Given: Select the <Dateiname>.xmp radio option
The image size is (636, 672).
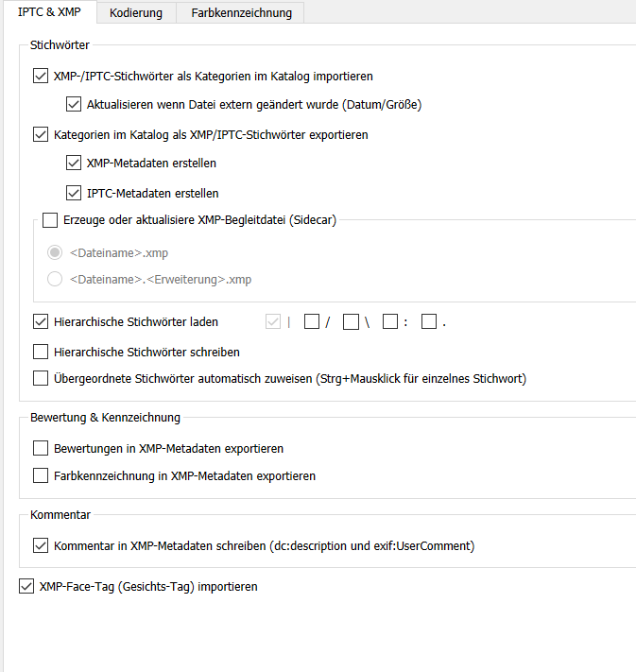Looking at the screenshot, I should tap(56, 252).
